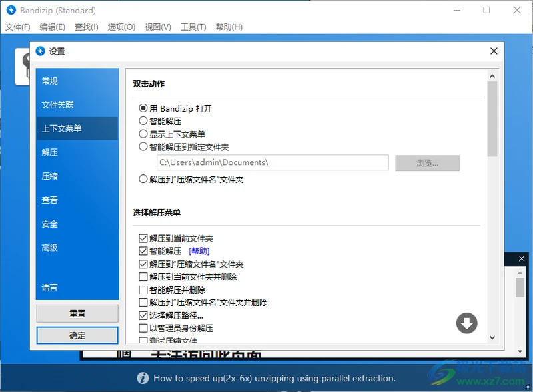Enable 解压到"压缩文件名"文件夹并删除 checkbox
Viewport: 533px width, 392px height.
tap(143, 302)
